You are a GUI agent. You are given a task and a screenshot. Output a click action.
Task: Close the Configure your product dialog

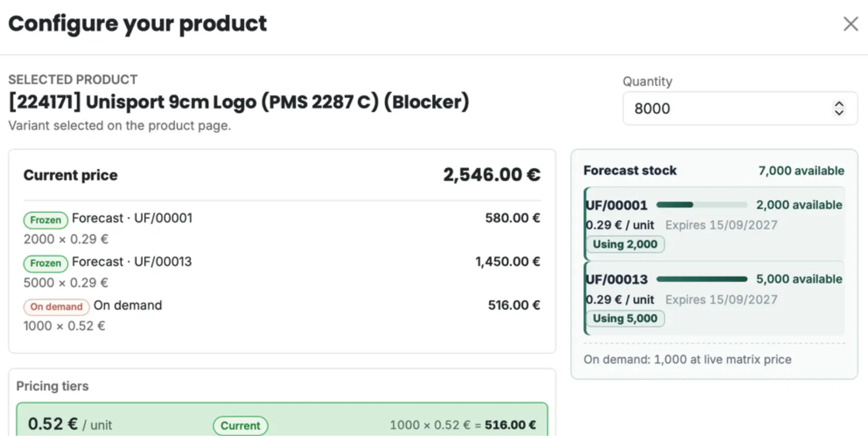tap(850, 24)
